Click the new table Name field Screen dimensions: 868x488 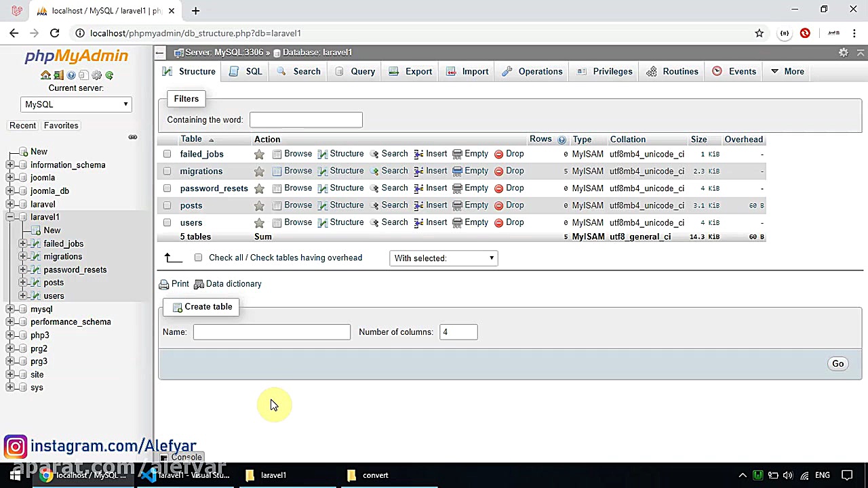tap(272, 332)
